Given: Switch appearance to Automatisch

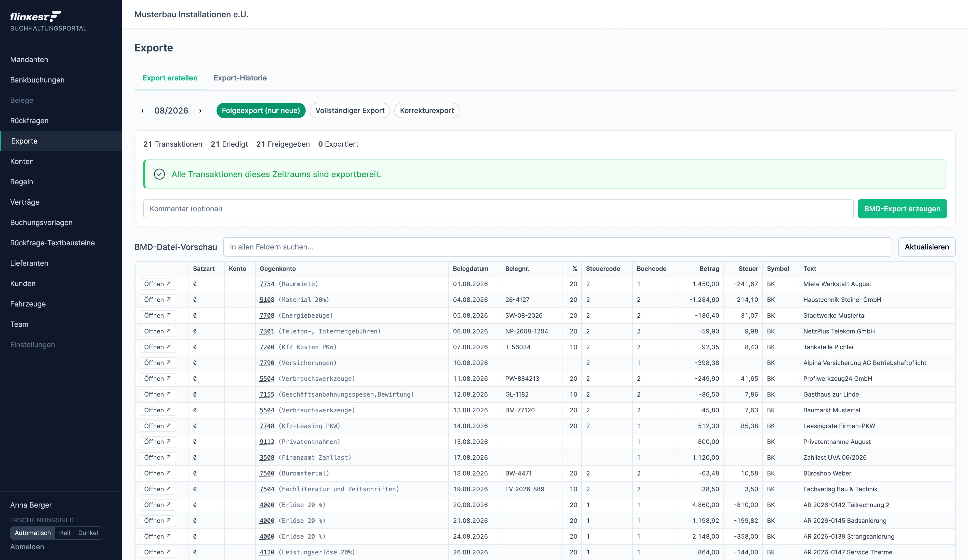Looking at the screenshot, I should (33, 533).
